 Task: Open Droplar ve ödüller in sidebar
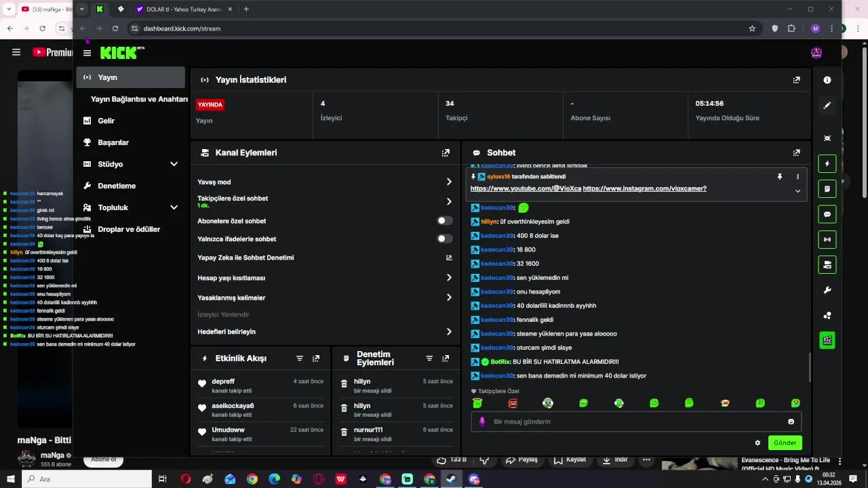[x=129, y=229]
